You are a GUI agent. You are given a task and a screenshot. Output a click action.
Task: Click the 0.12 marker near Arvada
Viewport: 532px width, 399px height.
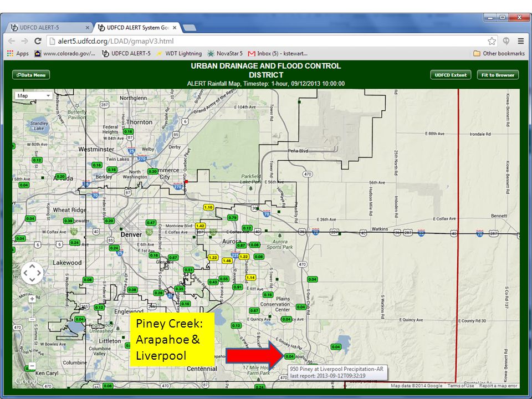coord(37,160)
